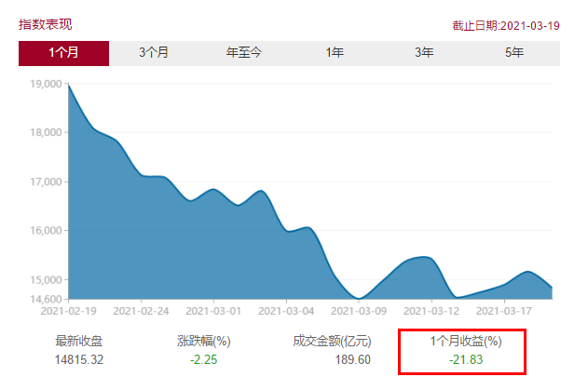Switch to the 3个月 tab
The image size is (588, 377).
tap(154, 53)
